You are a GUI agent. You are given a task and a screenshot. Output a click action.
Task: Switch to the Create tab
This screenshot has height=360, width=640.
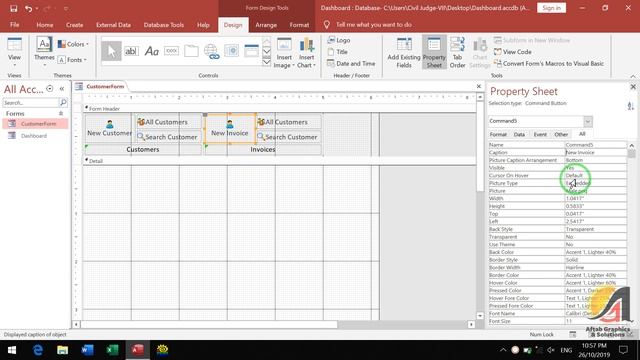pos(74,25)
